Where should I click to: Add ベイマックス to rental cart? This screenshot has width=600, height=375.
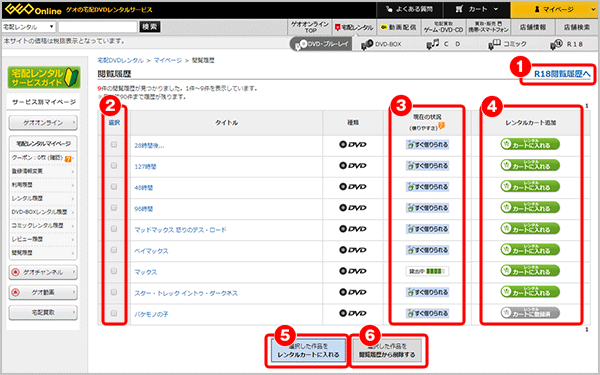530,249
